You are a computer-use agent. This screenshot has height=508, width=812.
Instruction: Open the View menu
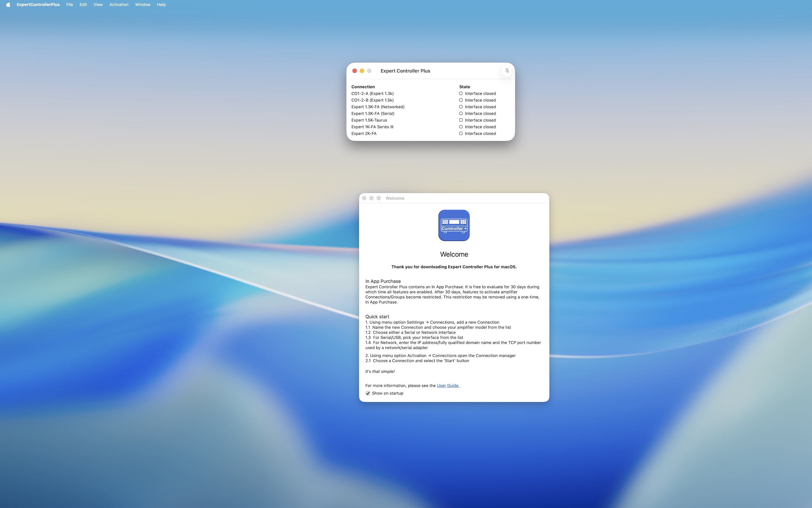click(x=98, y=4)
